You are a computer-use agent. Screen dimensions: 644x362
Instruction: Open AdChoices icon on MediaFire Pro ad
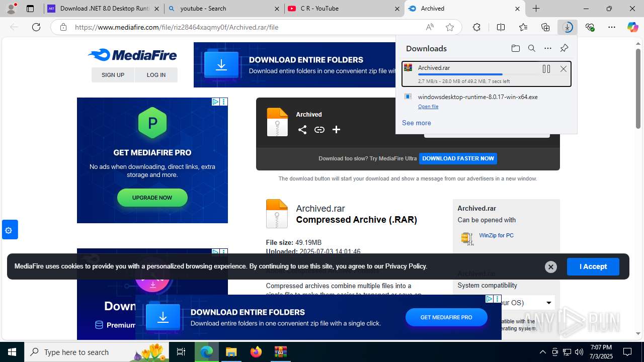tap(215, 102)
